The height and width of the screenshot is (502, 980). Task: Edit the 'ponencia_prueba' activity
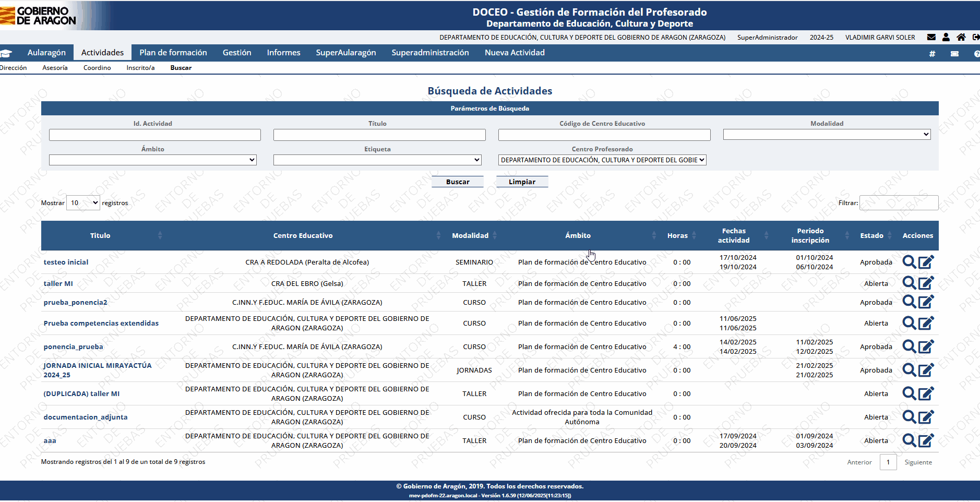(926, 346)
